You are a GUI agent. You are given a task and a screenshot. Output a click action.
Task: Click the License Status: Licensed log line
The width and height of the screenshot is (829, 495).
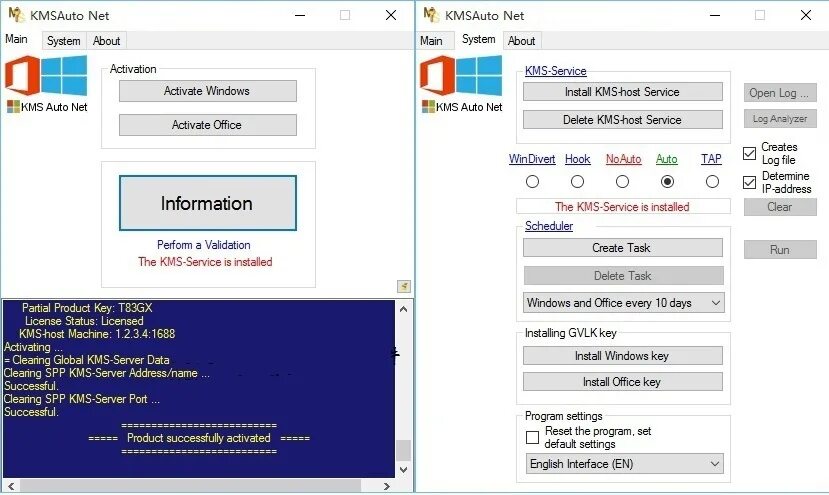pyautogui.click(x=84, y=321)
